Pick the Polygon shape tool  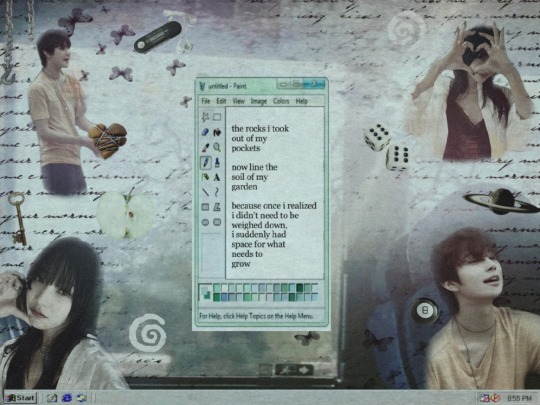(x=217, y=207)
